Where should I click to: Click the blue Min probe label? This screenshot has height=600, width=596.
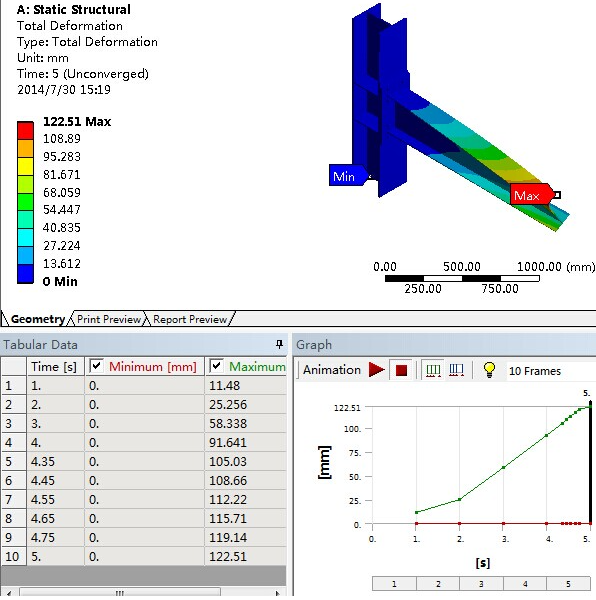[347, 176]
